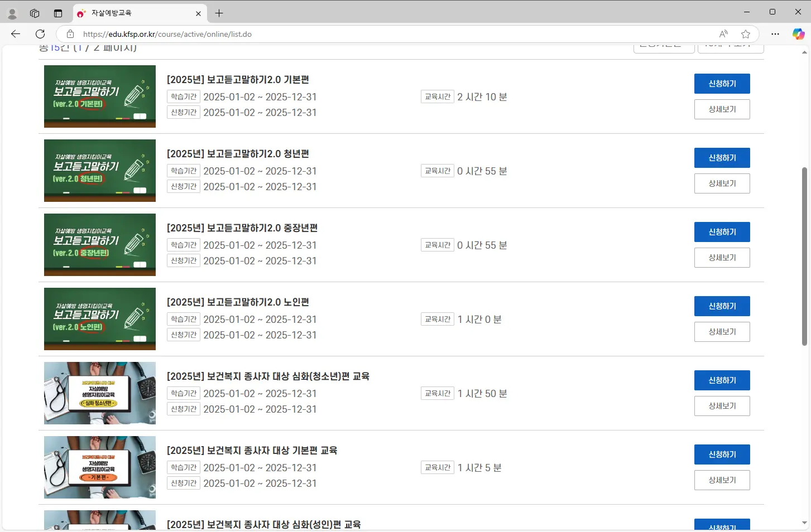Click the scrollbar down arrow
The image size is (811, 532).
804,523
